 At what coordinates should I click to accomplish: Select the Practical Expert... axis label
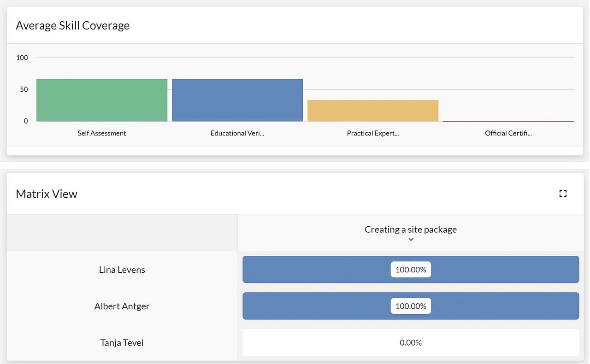(373, 133)
